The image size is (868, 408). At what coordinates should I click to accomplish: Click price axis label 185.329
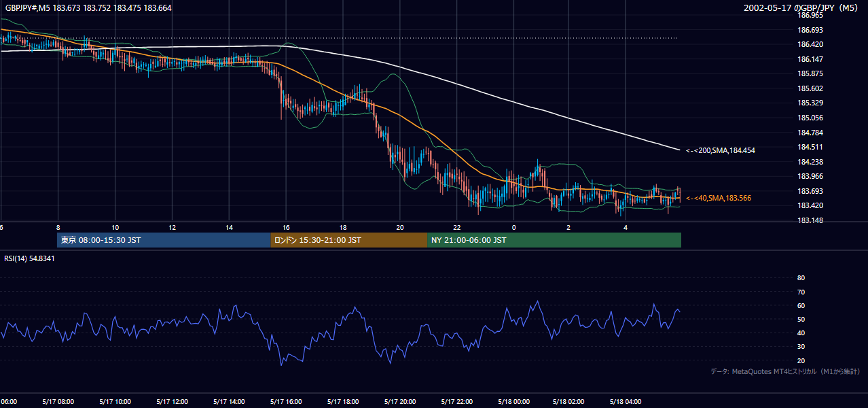point(810,103)
